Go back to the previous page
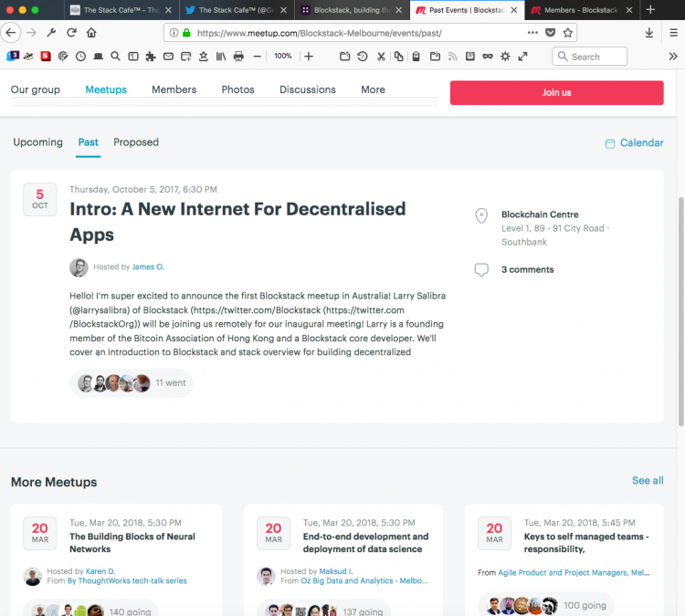685x616 pixels. point(11,33)
